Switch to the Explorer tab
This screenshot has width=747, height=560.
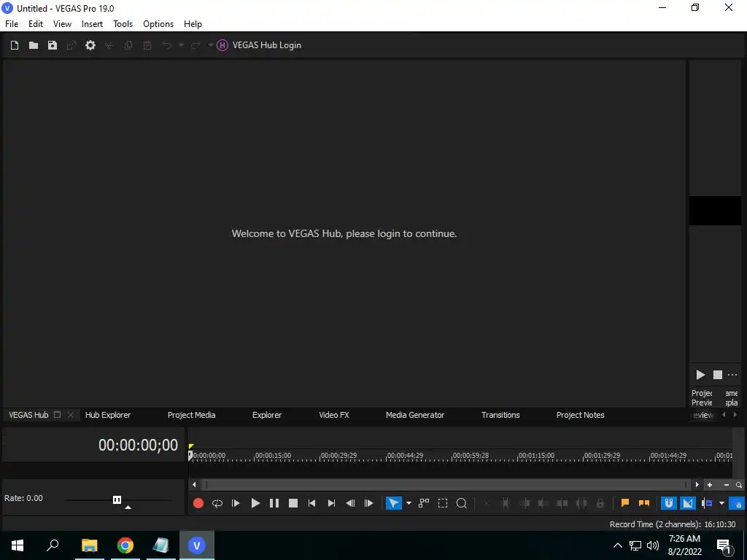pyautogui.click(x=267, y=415)
